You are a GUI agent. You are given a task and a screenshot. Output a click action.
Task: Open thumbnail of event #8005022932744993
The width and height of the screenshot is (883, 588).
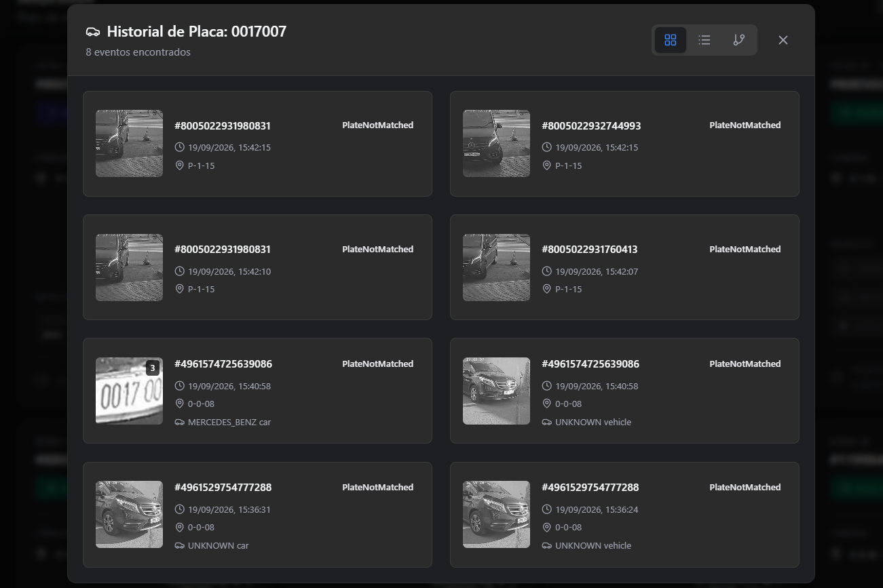[x=496, y=144]
